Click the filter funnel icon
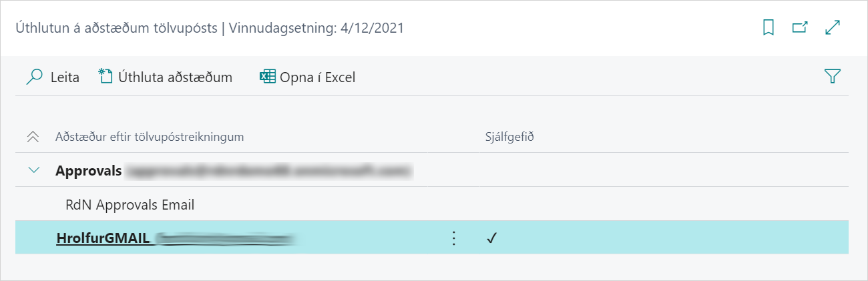This screenshot has width=868, height=281. tap(832, 77)
